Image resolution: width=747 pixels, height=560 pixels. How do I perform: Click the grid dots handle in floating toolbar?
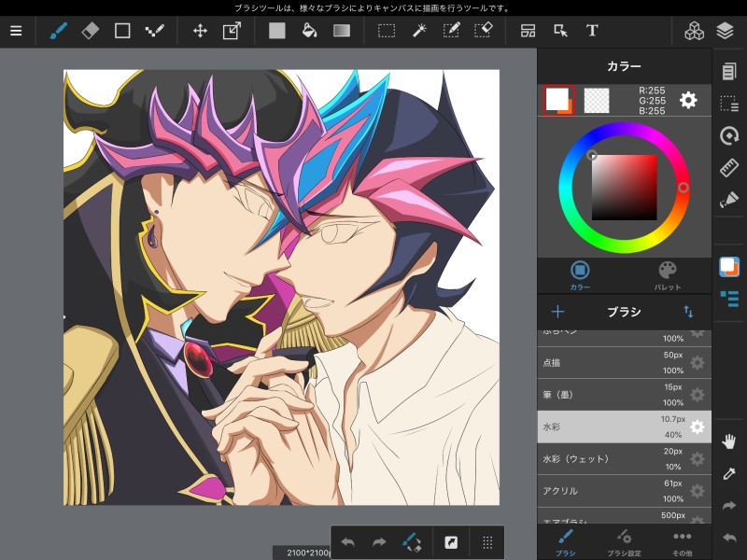(x=486, y=542)
